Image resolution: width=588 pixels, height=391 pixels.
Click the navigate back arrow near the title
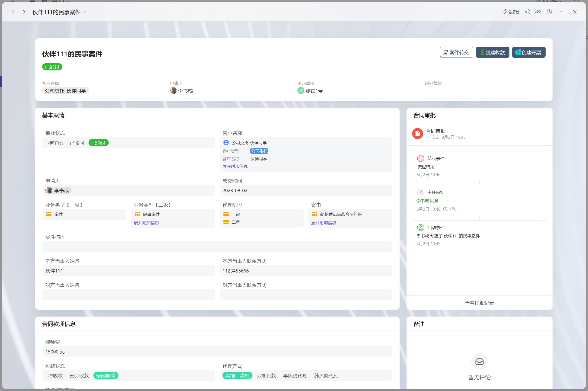click(13, 12)
